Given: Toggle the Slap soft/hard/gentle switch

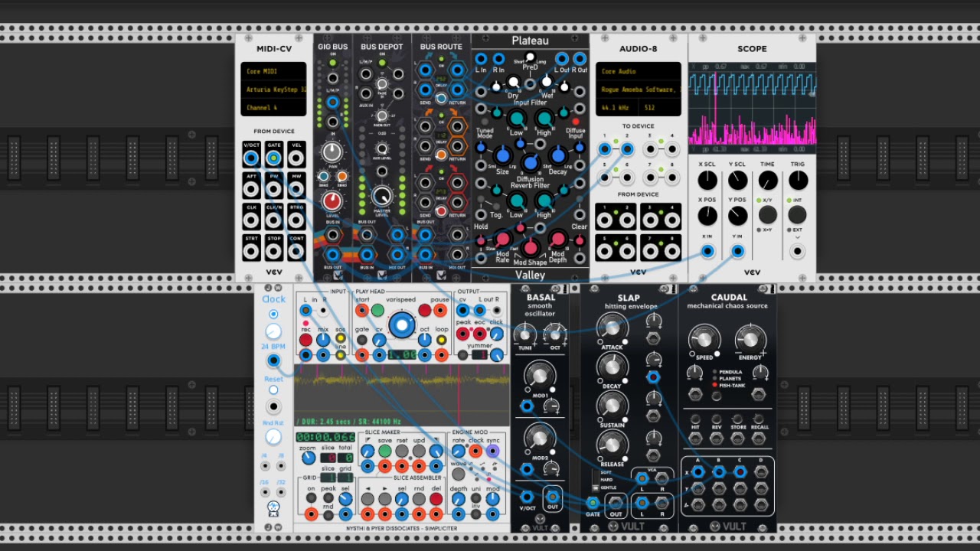Looking at the screenshot, I should coord(596,481).
